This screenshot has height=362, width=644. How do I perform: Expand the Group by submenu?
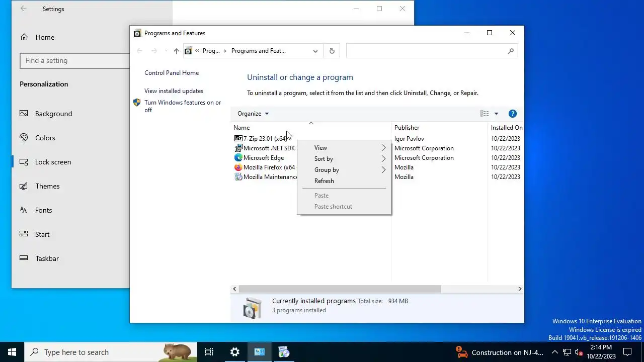pos(344,170)
